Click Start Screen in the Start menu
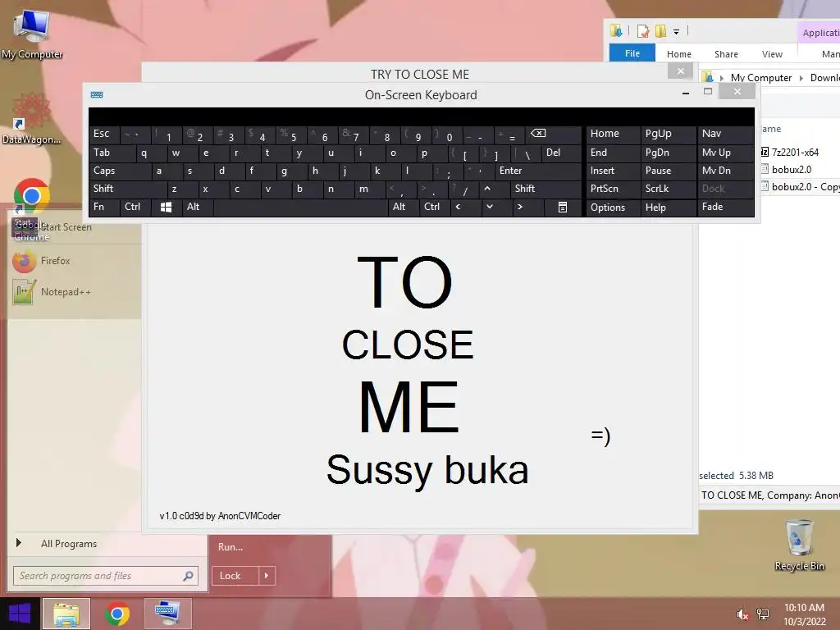840x630 pixels. pos(66,227)
